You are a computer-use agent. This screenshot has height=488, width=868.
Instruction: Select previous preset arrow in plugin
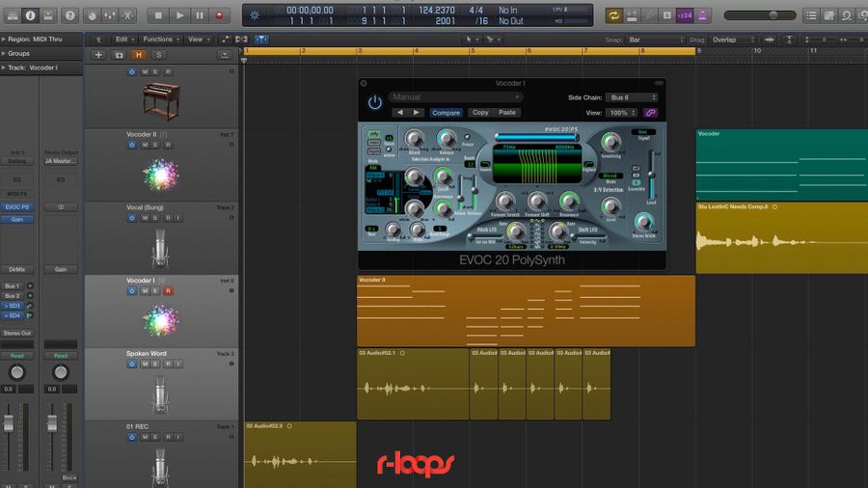click(x=399, y=112)
